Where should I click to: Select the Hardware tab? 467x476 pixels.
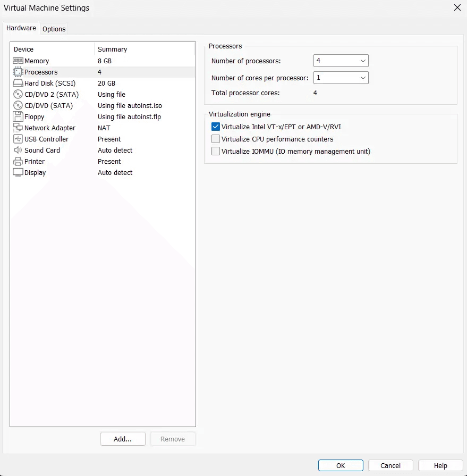(21, 28)
